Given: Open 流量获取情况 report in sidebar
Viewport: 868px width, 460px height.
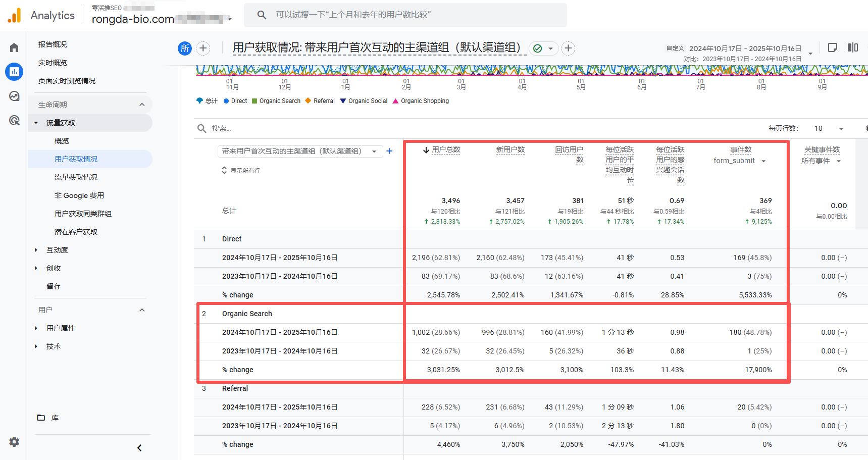Looking at the screenshot, I should coord(76,177).
